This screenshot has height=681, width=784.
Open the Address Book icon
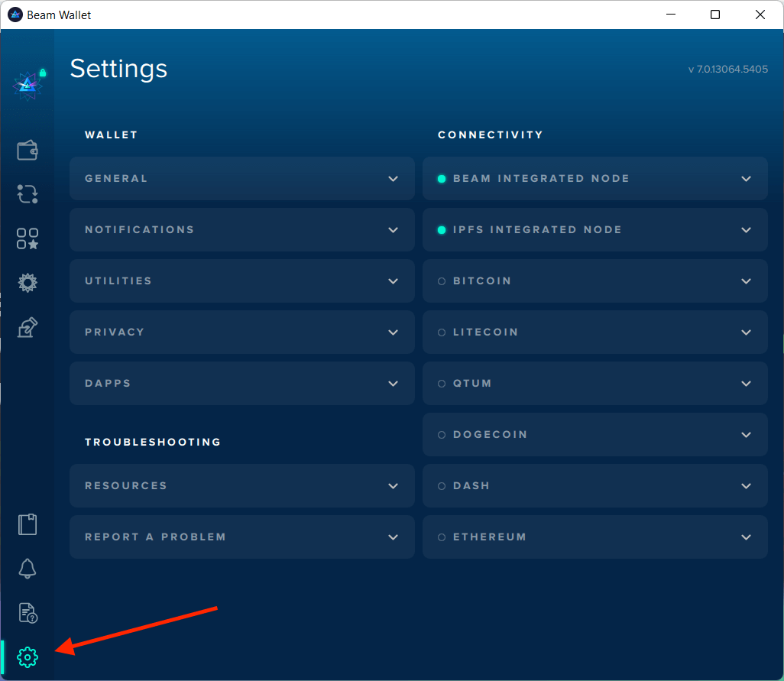[28, 524]
